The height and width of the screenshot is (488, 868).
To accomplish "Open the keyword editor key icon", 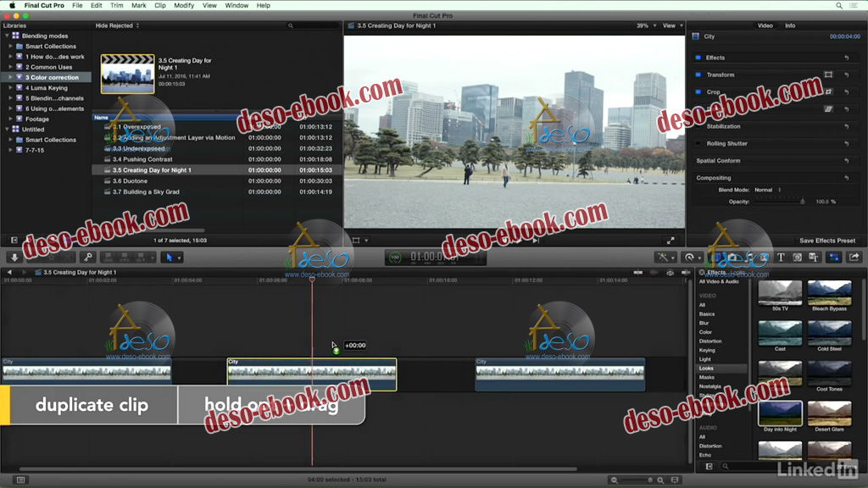I will [87, 257].
